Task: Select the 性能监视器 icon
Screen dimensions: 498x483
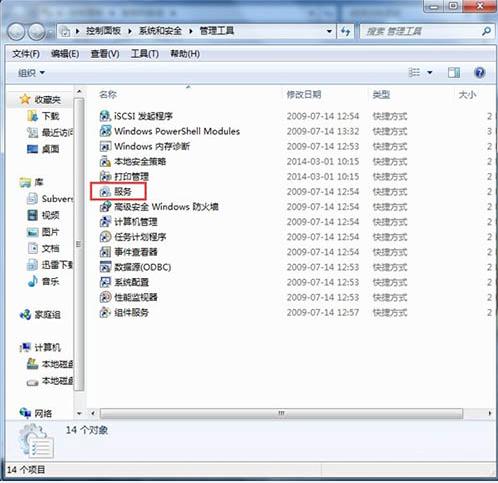Action: point(105,297)
